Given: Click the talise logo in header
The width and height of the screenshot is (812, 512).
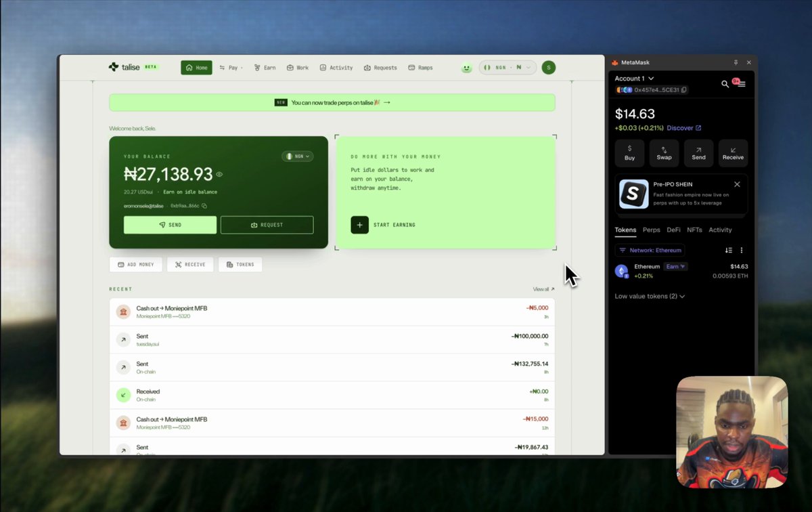Looking at the screenshot, I should pyautogui.click(x=133, y=67).
